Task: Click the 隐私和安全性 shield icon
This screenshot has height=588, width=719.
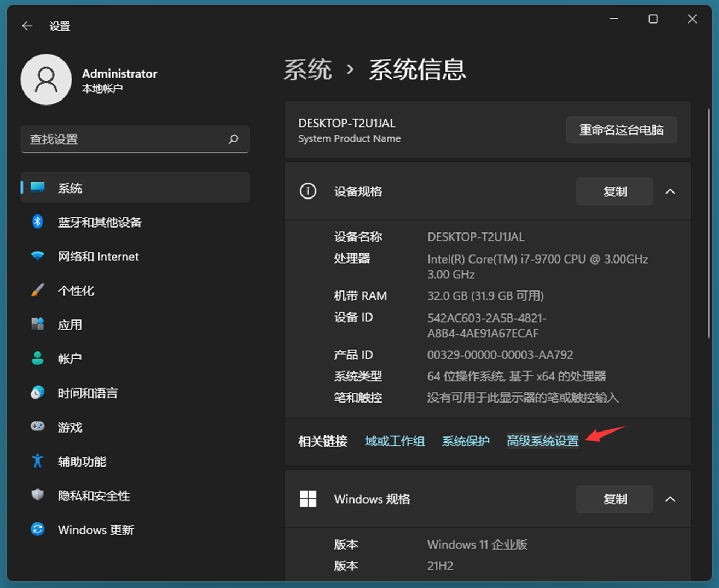Action: pyautogui.click(x=38, y=495)
